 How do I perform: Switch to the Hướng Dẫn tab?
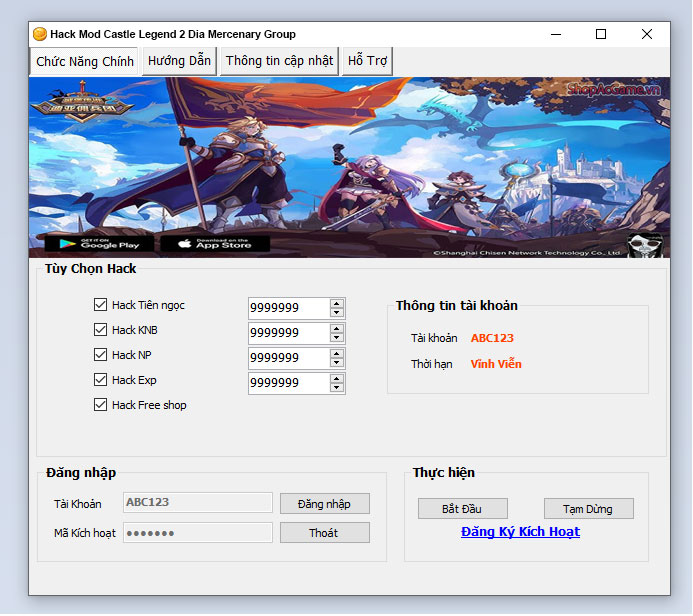click(179, 61)
